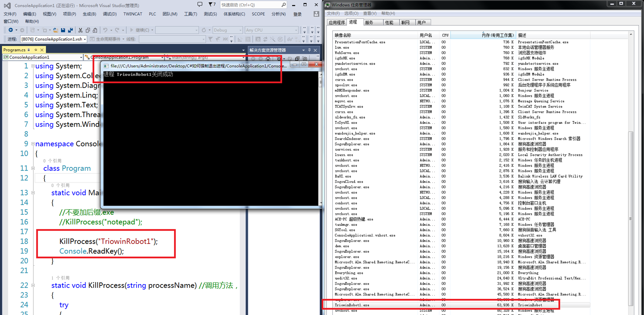
Task: Click the Cut scissors icon
Action: click(x=80, y=30)
